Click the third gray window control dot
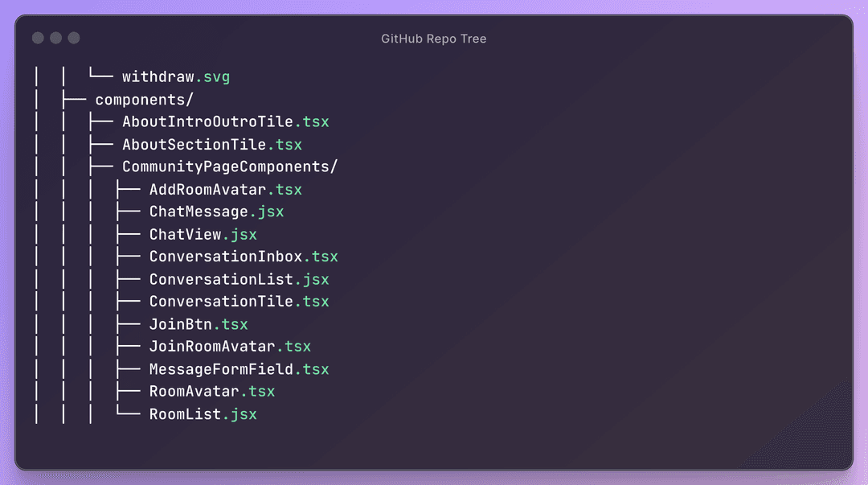The width and height of the screenshot is (868, 485). click(x=74, y=38)
